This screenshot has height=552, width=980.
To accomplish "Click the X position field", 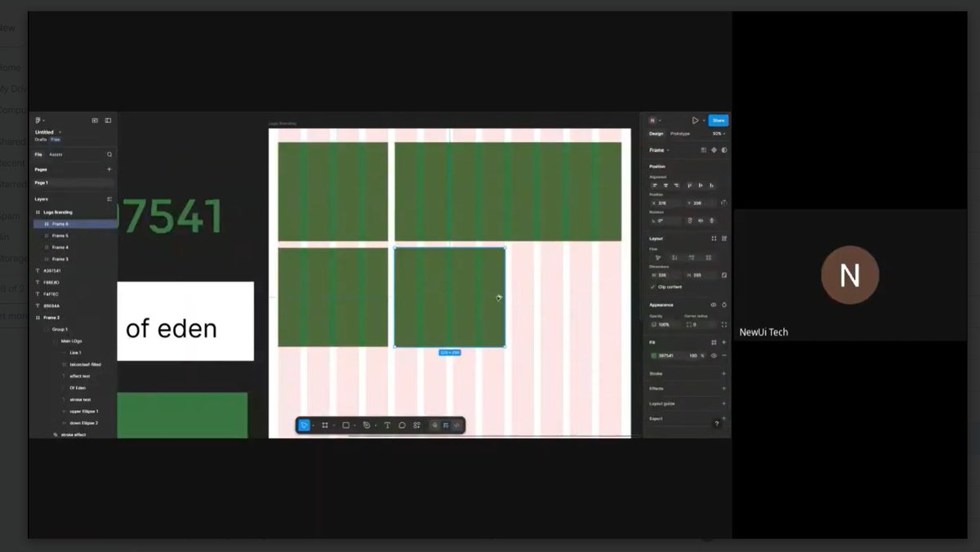I will pyautogui.click(x=666, y=203).
